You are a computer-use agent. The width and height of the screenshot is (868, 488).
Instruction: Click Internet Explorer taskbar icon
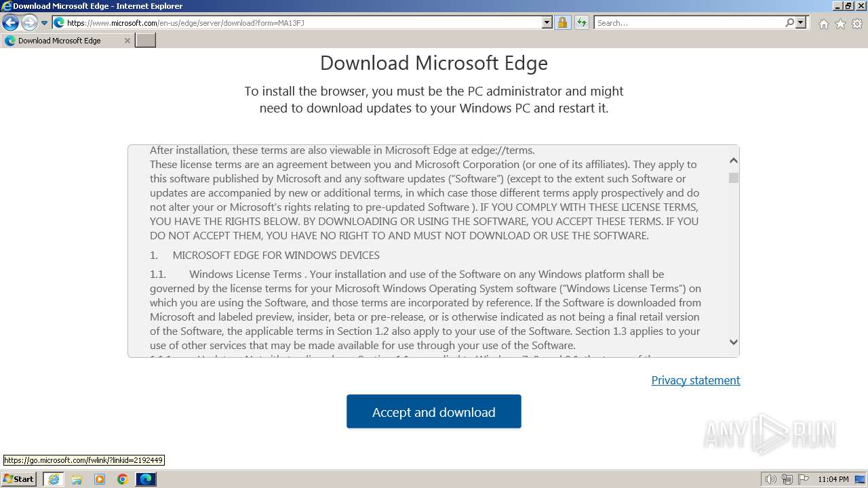point(54,479)
